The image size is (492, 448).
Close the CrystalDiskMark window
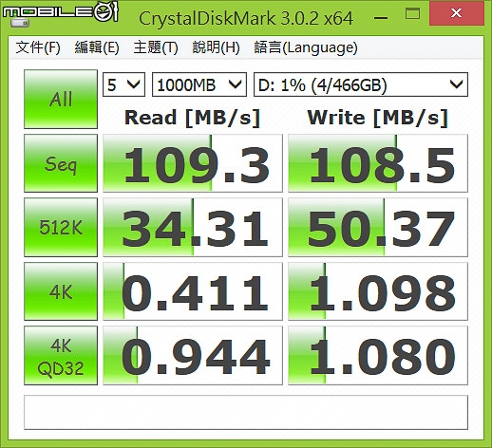[x=456, y=13]
